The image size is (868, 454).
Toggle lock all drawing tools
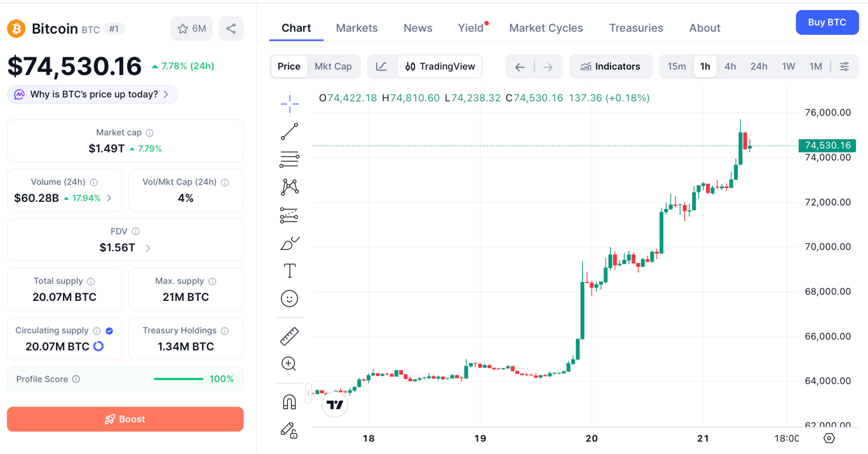point(290,431)
